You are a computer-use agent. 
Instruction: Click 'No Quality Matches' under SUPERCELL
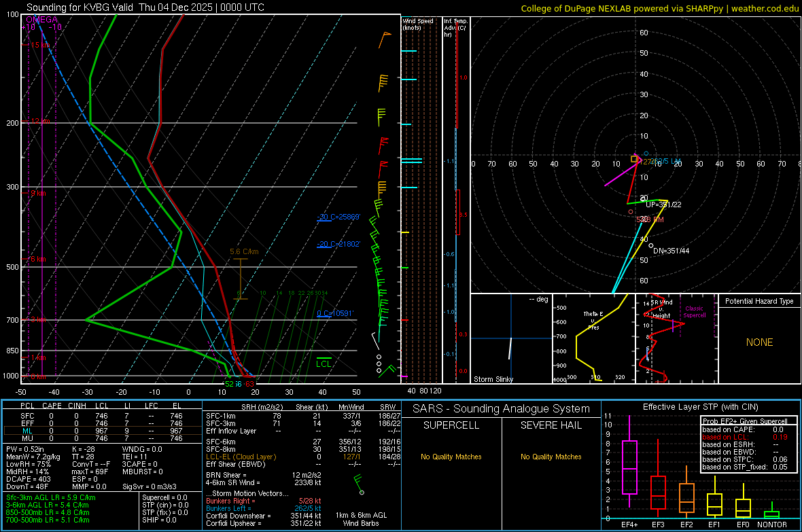(451, 457)
